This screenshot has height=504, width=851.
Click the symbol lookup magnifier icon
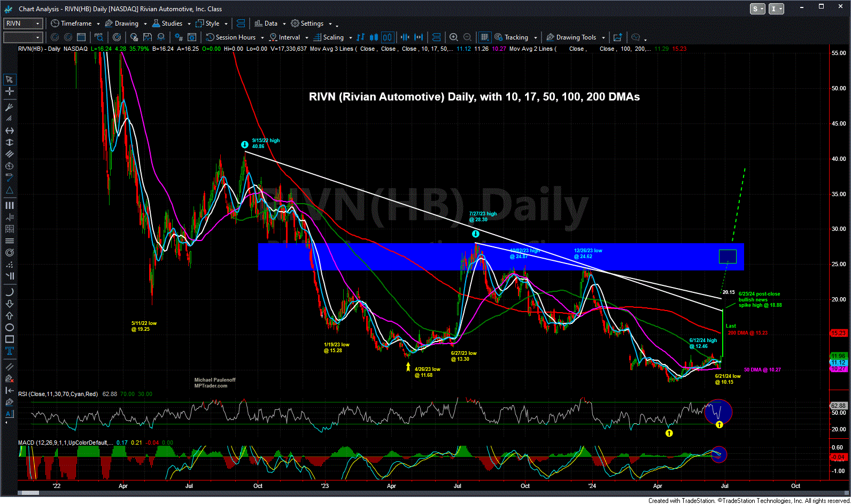[x=99, y=37]
